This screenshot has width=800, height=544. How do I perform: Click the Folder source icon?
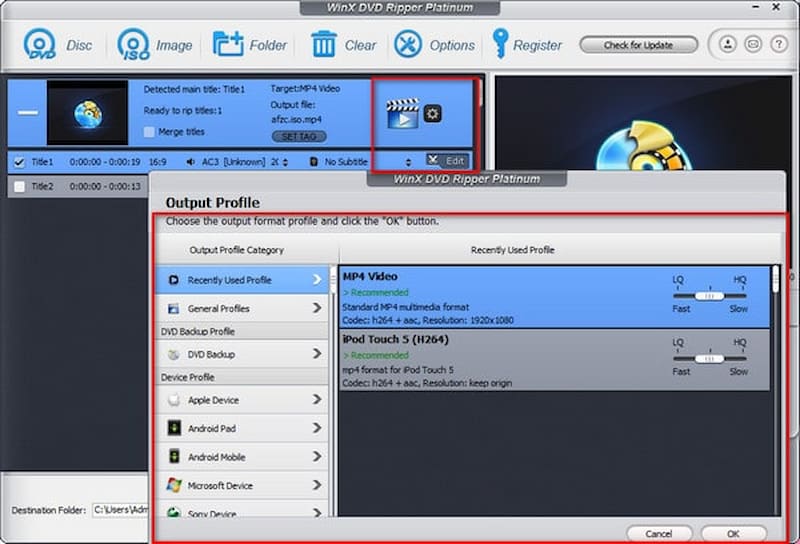pyautogui.click(x=228, y=44)
